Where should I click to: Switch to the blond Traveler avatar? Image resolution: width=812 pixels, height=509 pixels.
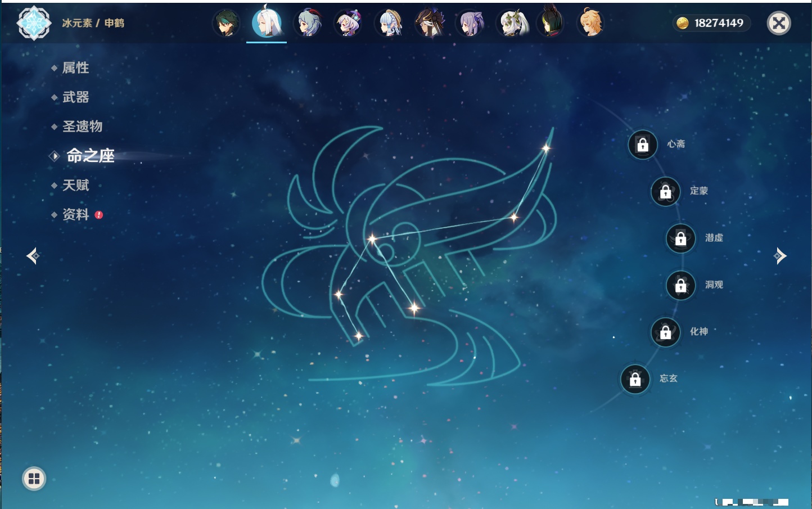pos(592,23)
